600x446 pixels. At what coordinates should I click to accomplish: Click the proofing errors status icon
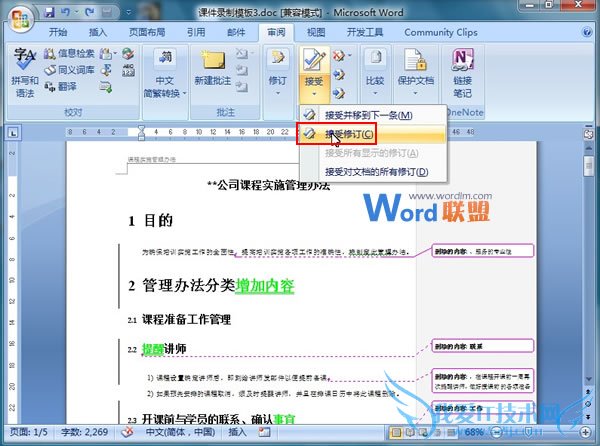[x=127, y=432]
